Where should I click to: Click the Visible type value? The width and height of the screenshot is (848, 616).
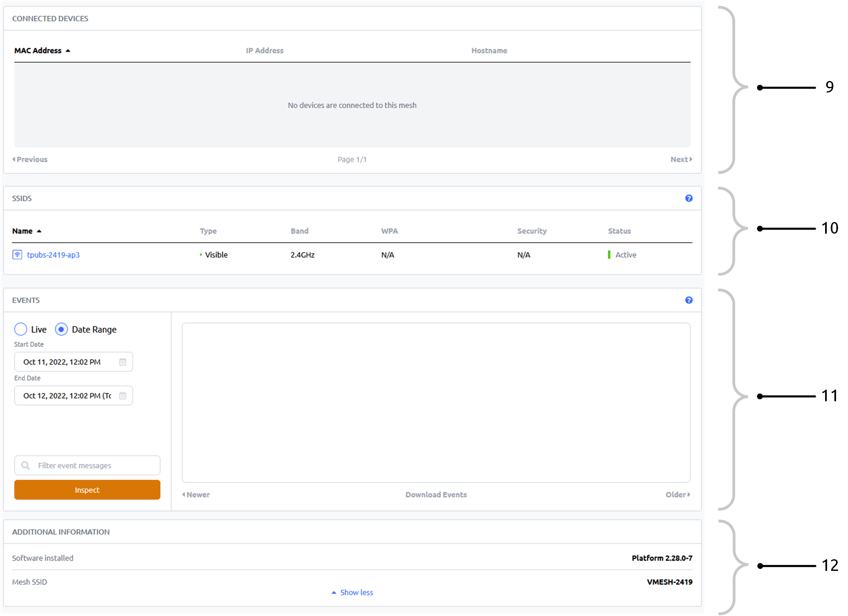214,255
